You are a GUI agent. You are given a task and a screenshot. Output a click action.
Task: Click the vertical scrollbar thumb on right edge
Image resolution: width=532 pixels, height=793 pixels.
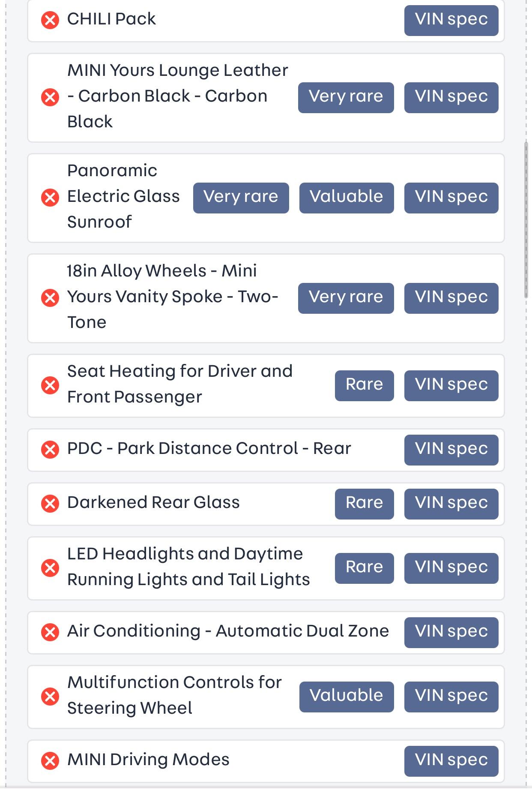coord(526,219)
